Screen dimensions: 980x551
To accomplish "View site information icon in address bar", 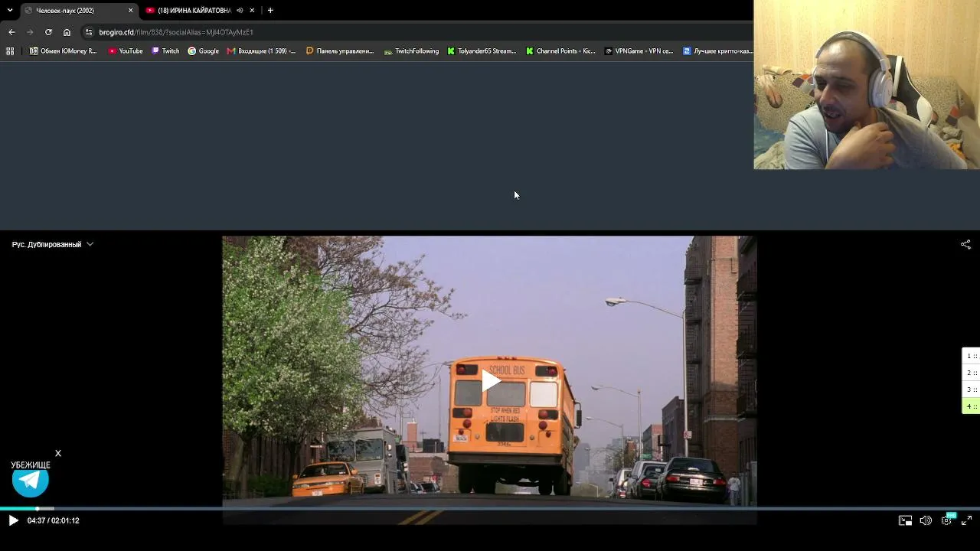I will [89, 32].
